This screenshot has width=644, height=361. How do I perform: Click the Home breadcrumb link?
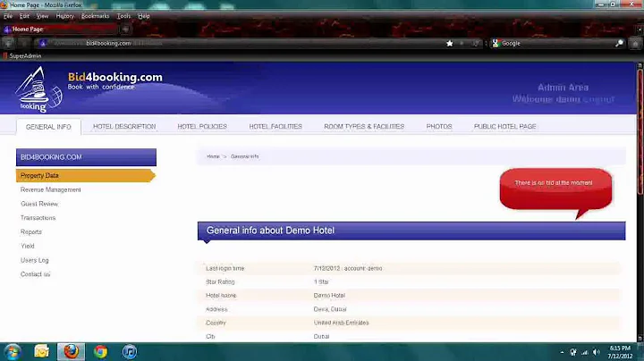(x=213, y=156)
